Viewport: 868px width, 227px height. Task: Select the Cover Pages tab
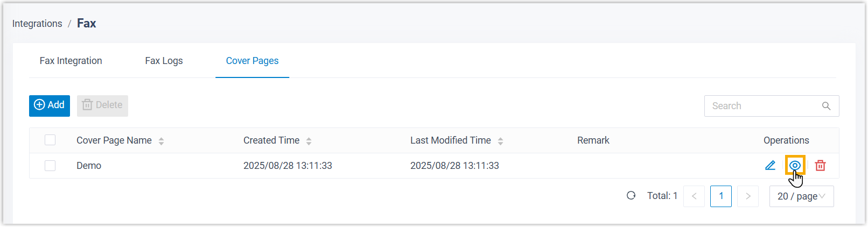click(252, 61)
